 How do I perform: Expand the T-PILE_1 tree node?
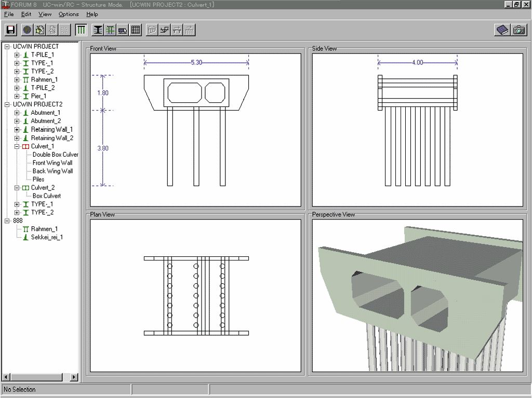[x=17, y=55]
